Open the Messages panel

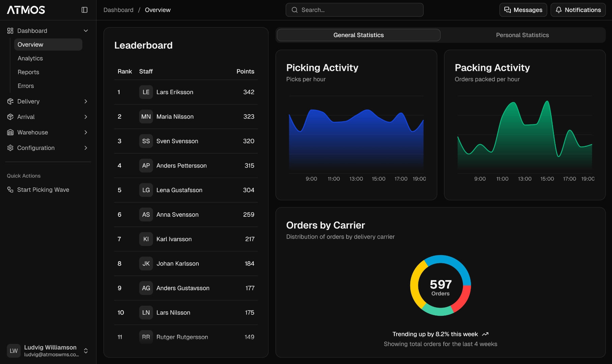click(x=523, y=10)
